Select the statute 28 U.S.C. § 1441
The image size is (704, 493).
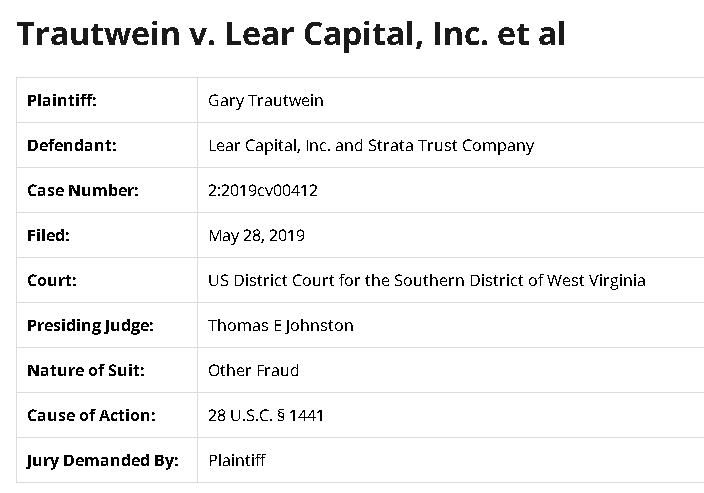pyautogui.click(x=266, y=415)
